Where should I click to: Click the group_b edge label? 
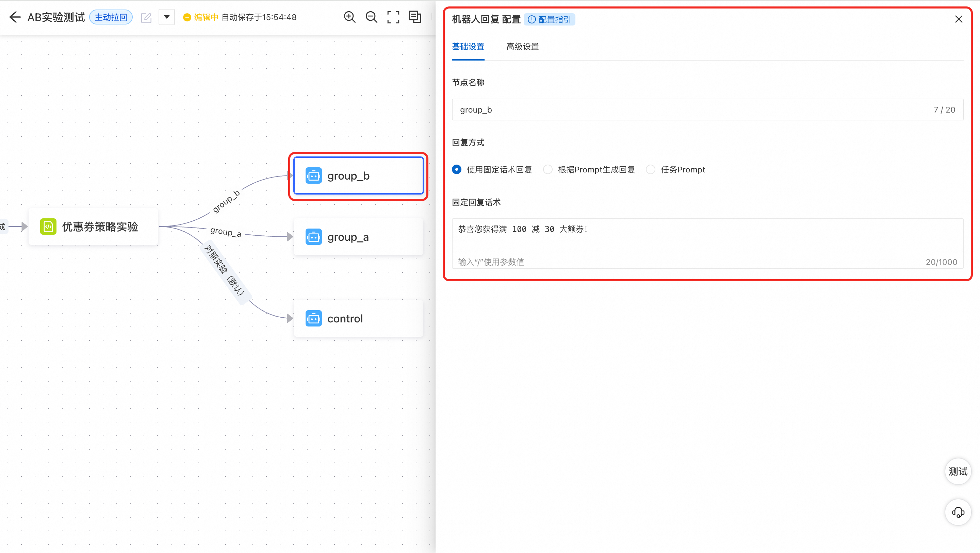click(x=226, y=202)
